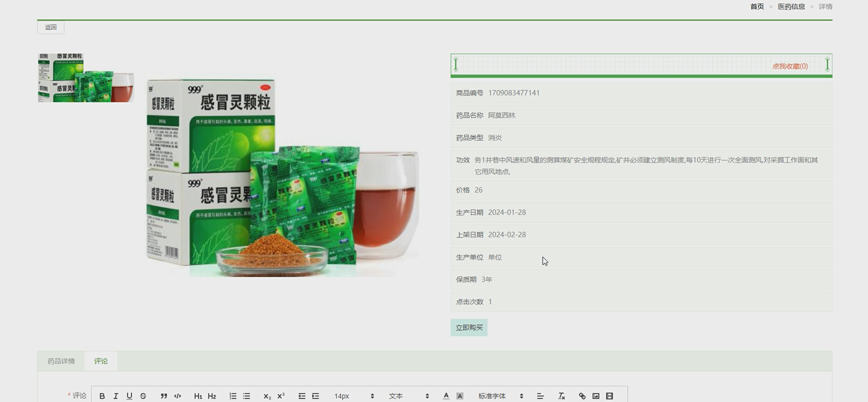This screenshot has width=868, height=402.
Task: Select the production date 2024-01-28
Action: point(507,212)
